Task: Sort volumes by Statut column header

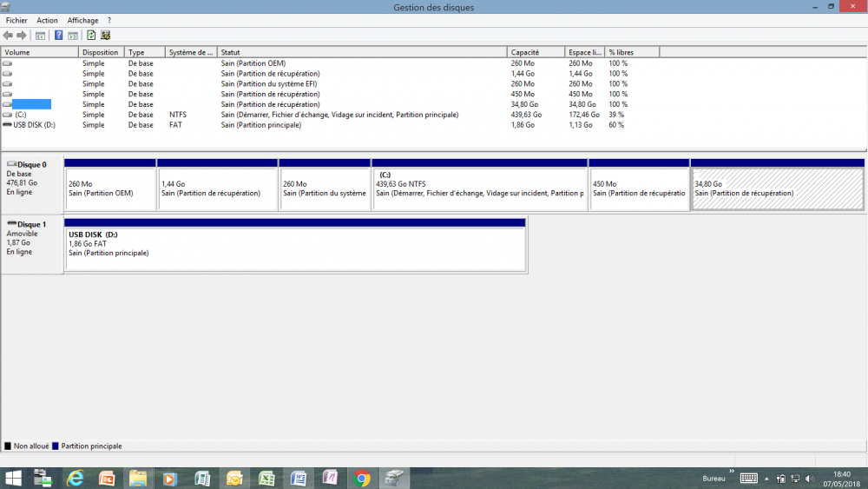Action: point(361,52)
